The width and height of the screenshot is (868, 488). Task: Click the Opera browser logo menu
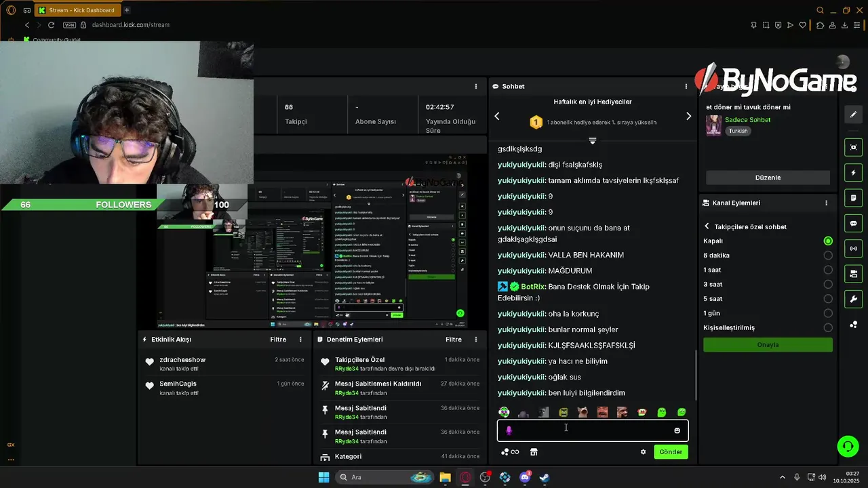(11, 10)
